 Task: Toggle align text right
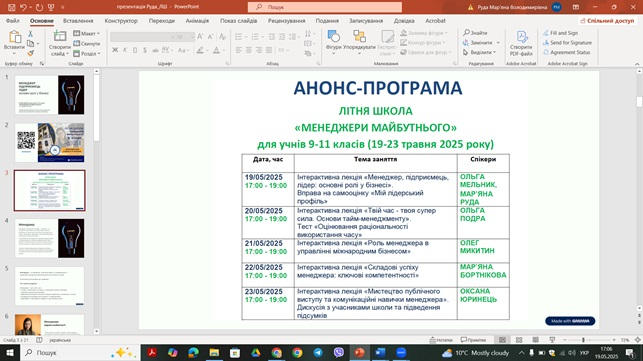click(259, 50)
